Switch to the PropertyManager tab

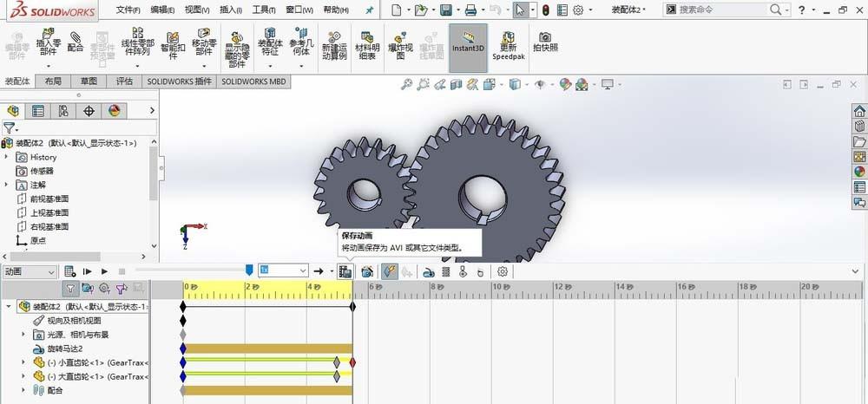click(x=38, y=111)
